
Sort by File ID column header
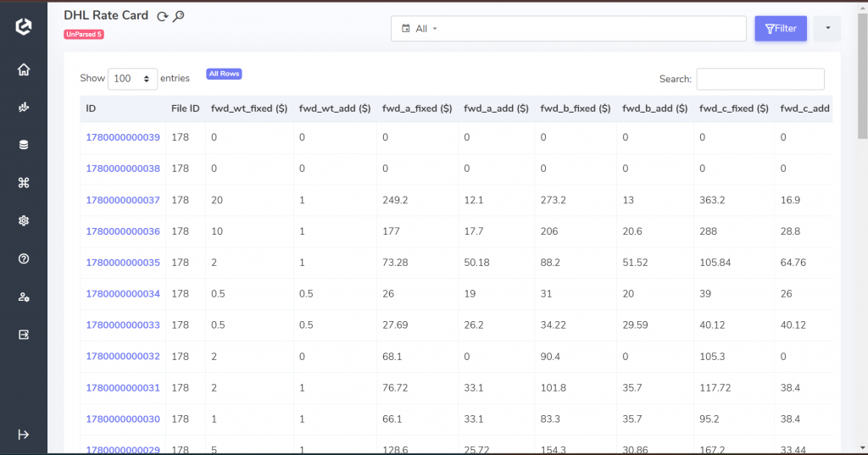coord(186,108)
